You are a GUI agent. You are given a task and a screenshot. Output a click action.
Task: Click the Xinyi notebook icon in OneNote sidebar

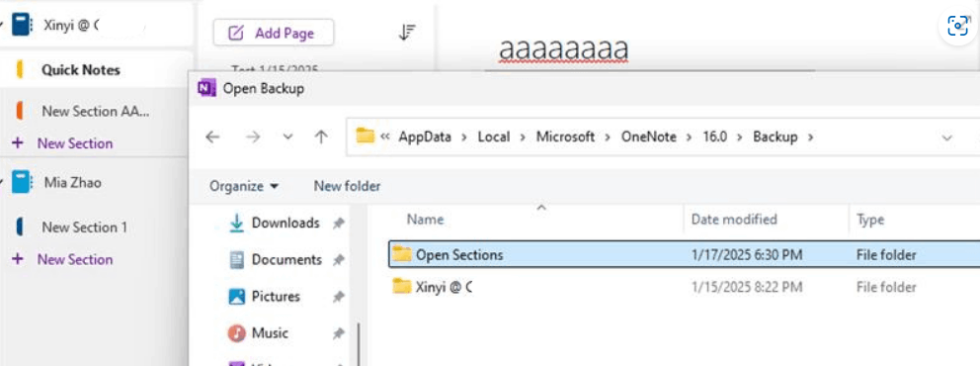[22, 26]
